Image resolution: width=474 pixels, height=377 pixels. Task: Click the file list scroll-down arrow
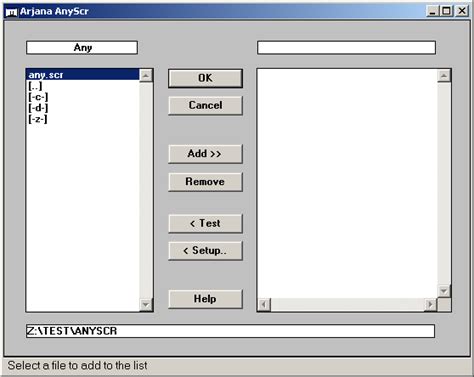tap(146, 304)
